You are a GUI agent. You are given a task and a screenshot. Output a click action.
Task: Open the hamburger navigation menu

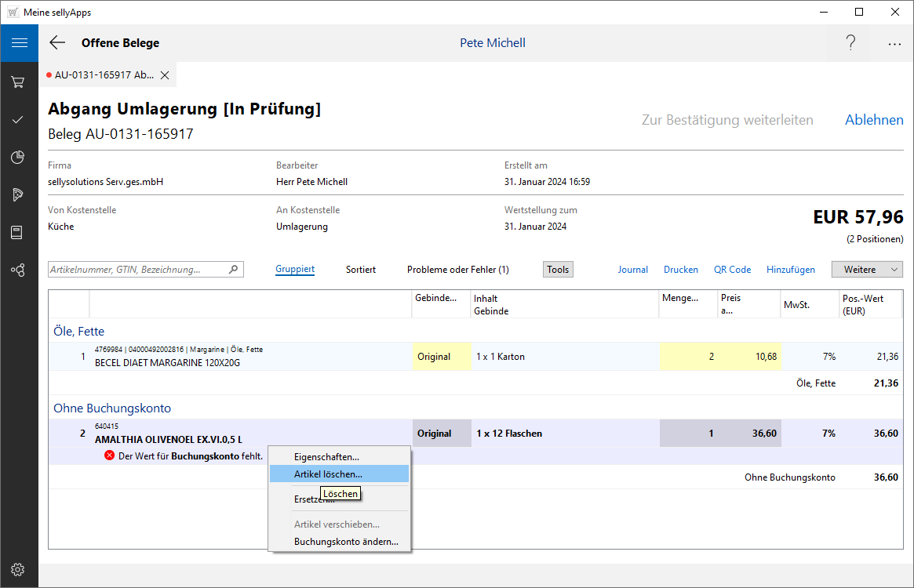19,43
